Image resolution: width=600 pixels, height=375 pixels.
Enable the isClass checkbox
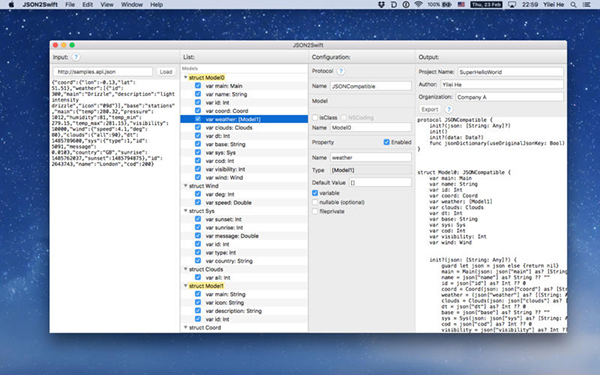[x=315, y=117]
